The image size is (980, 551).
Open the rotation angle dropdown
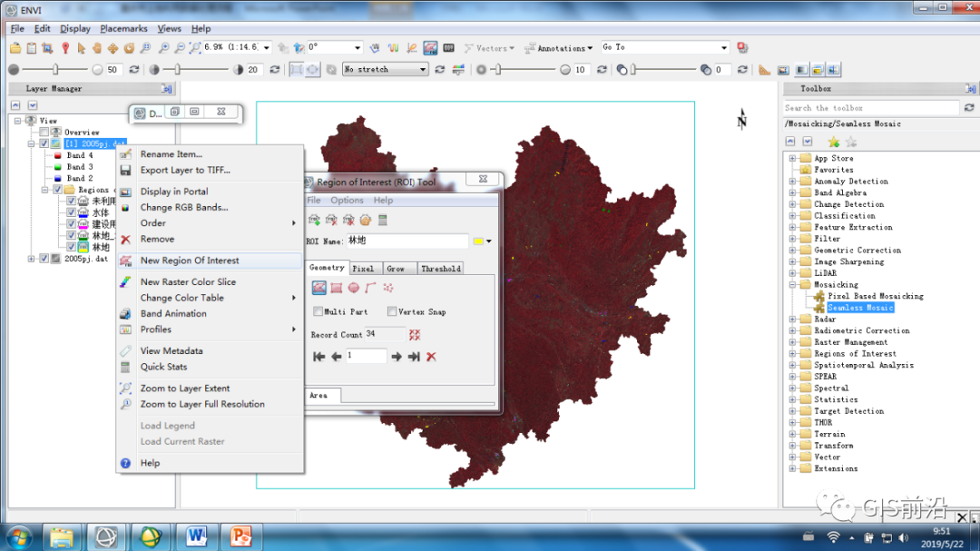[358, 47]
